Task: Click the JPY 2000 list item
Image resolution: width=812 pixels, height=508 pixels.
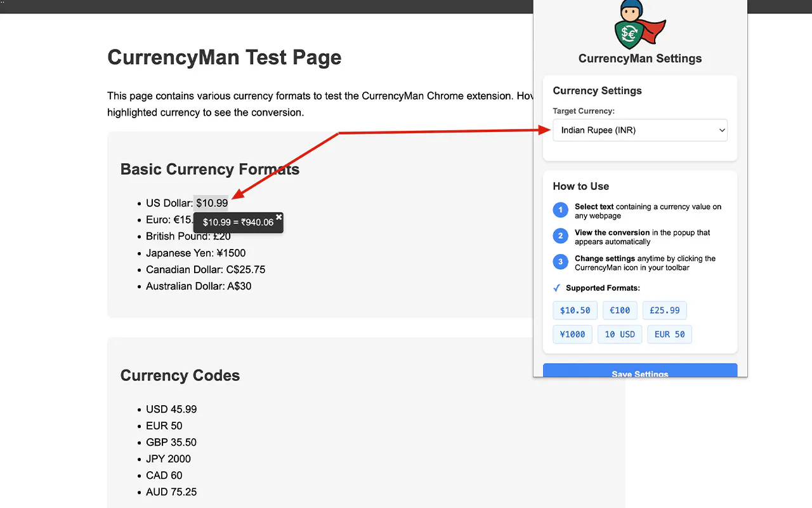Action: pyautogui.click(x=168, y=458)
